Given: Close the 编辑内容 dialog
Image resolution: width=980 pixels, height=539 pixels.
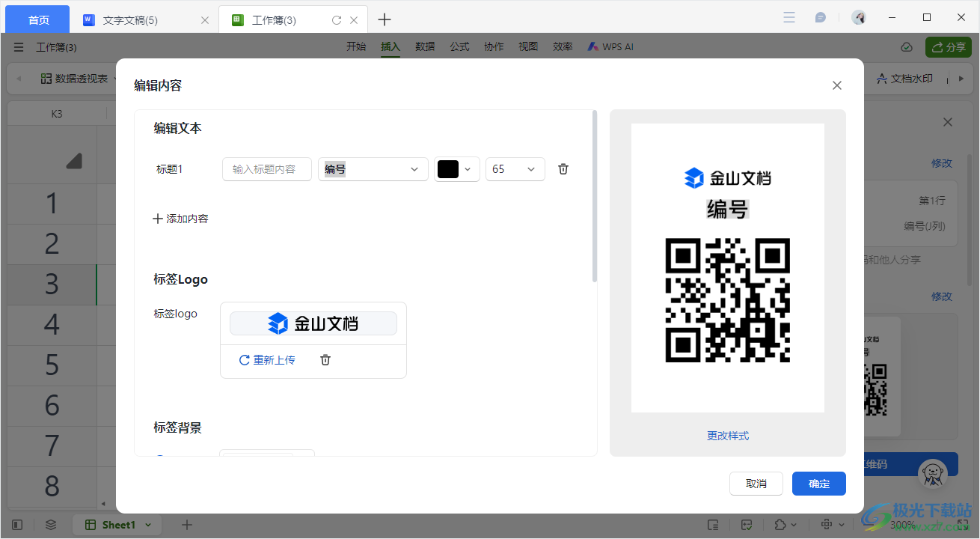Looking at the screenshot, I should (x=837, y=85).
